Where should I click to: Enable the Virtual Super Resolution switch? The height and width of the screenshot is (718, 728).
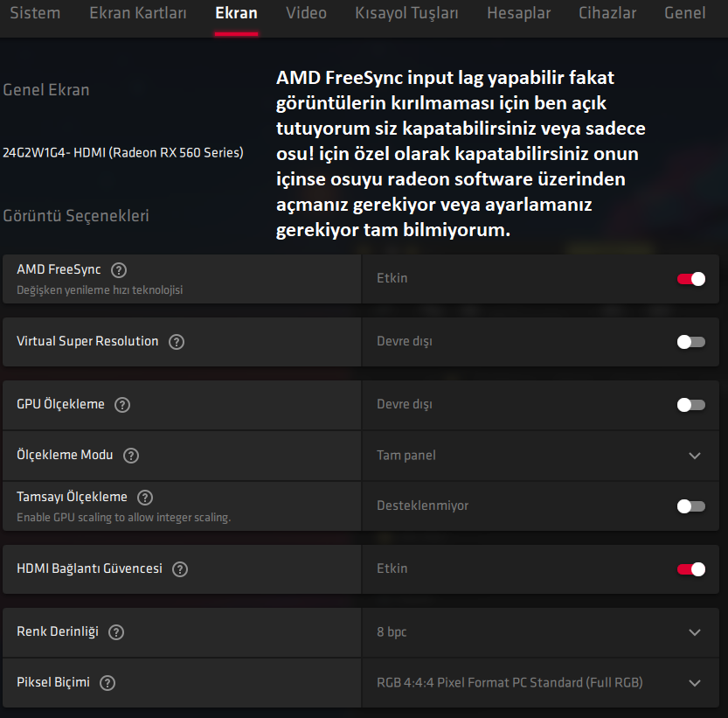pyautogui.click(x=690, y=342)
